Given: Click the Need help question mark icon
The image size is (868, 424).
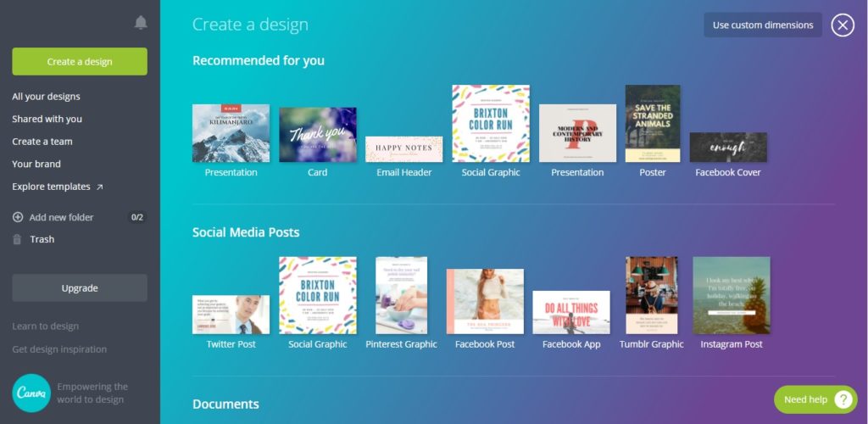Looking at the screenshot, I should click(x=843, y=399).
